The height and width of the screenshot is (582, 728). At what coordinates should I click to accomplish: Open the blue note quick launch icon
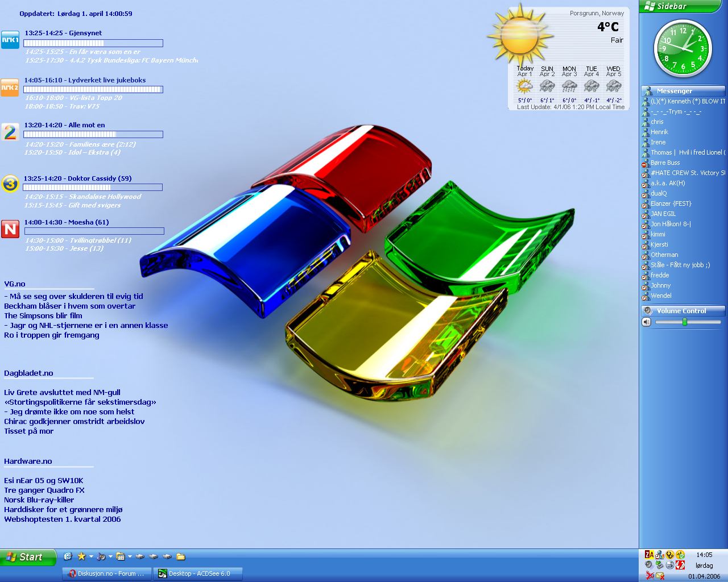tap(68, 556)
